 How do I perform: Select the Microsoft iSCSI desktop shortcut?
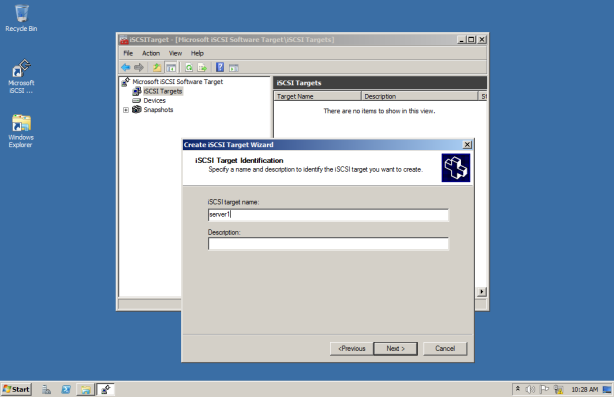click(x=21, y=76)
